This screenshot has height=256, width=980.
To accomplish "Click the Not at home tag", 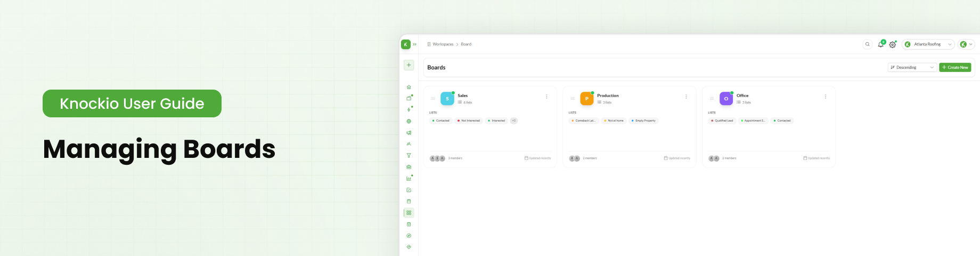I will coord(614,121).
